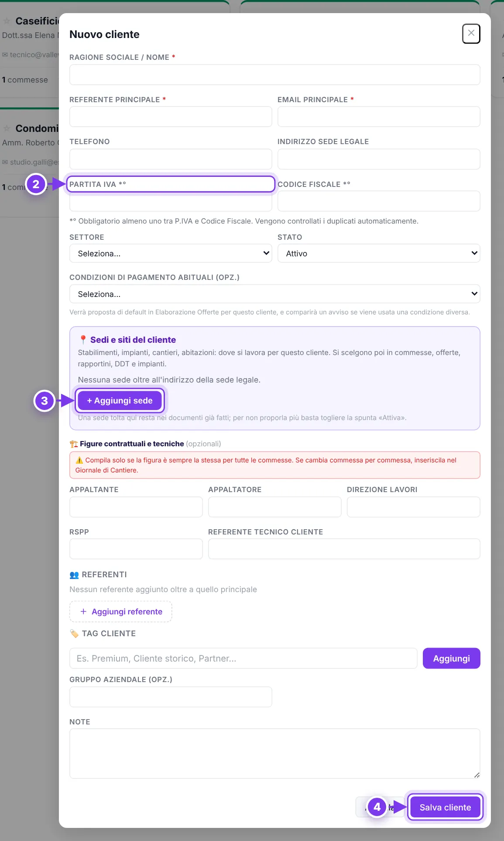The height and width of the screenshot is (841, 504).
Task: Click the Nuovo cliente dialog title
Action: tap(104, 34)
